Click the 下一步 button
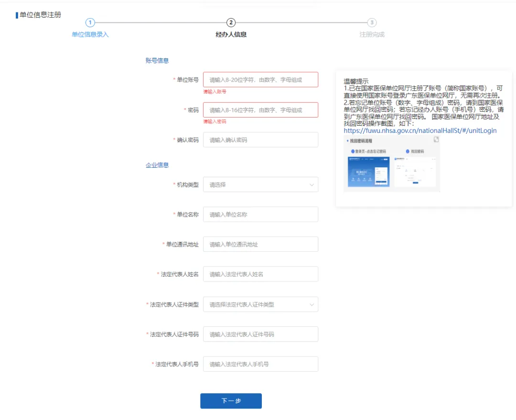 click(x=231, y=401)
